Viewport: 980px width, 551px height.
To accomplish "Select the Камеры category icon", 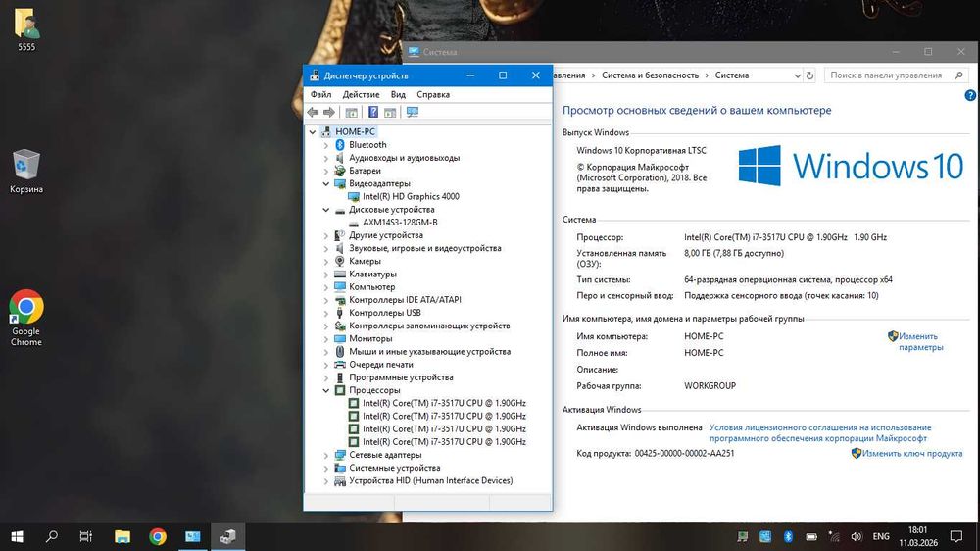I will click(x=340, y=261).
